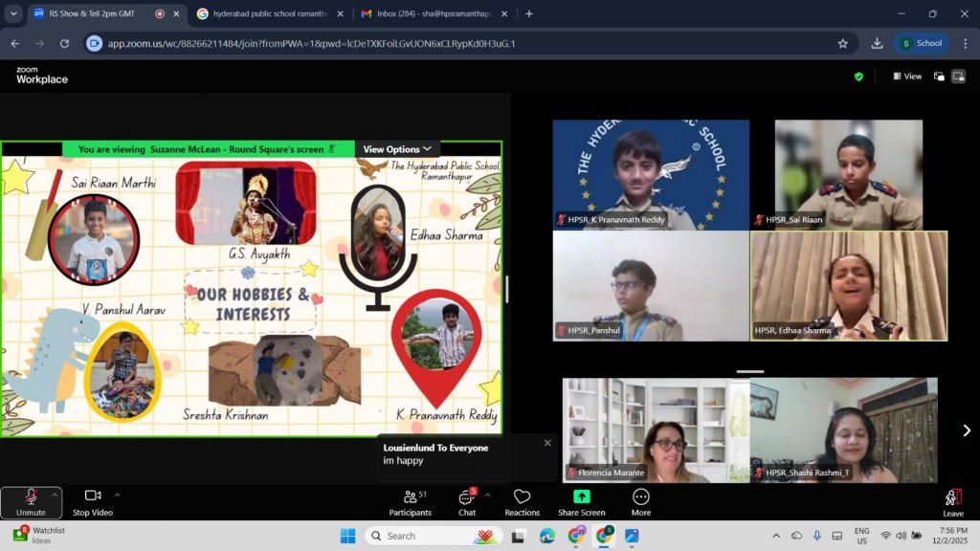This screenshot has height=551, width=980.
Task: Click the green encryption shield icon
Action: [x=858, y=77]
